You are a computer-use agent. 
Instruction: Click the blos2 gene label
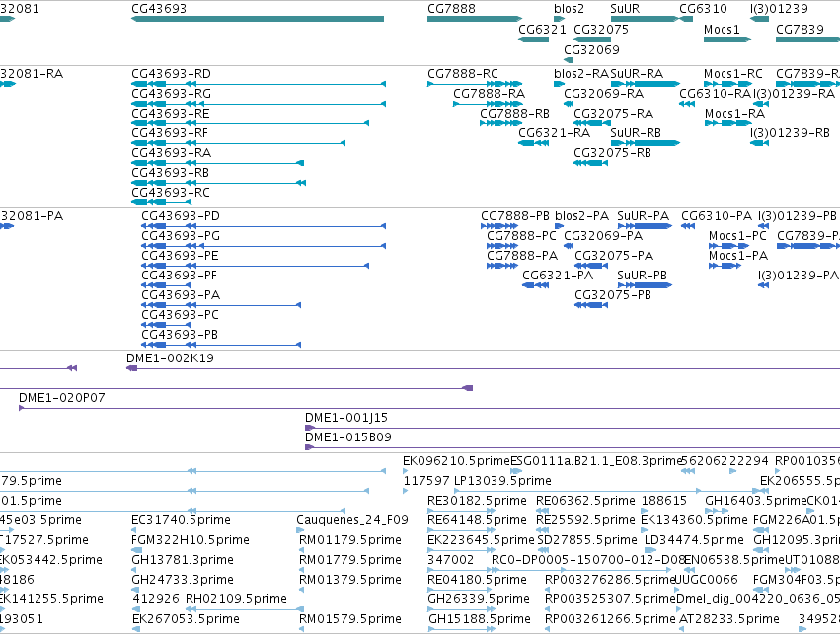point(569,9)
